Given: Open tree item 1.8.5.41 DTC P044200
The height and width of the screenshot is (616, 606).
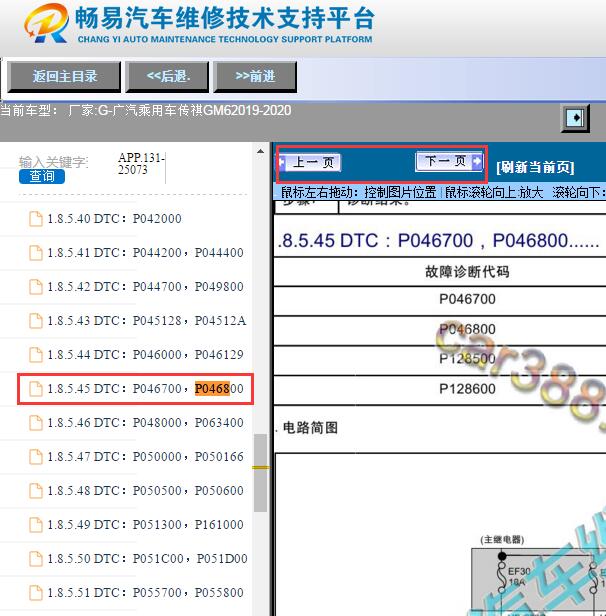Looking at the screenshot, I should tap(145, 253).
